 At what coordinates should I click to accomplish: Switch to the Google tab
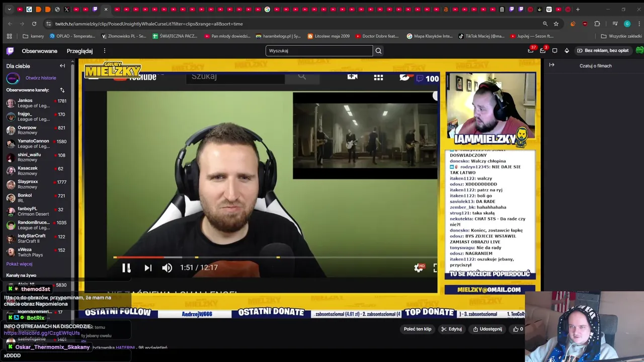267,9
